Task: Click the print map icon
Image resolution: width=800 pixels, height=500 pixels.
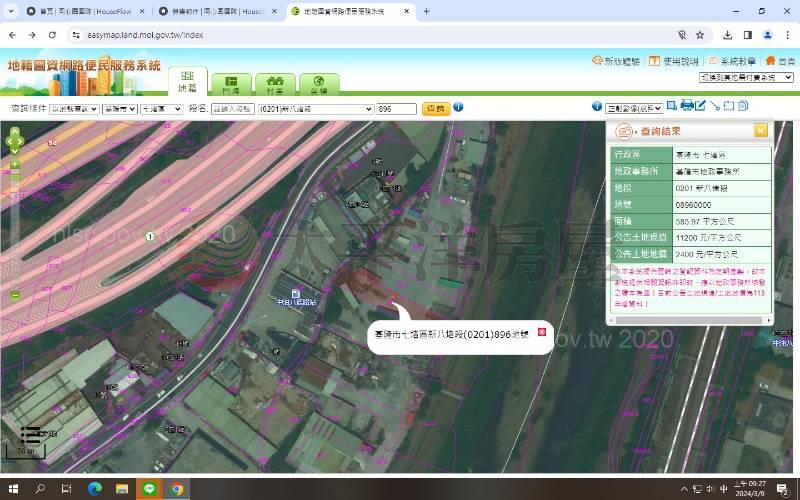Action: [x=687, y=106]
